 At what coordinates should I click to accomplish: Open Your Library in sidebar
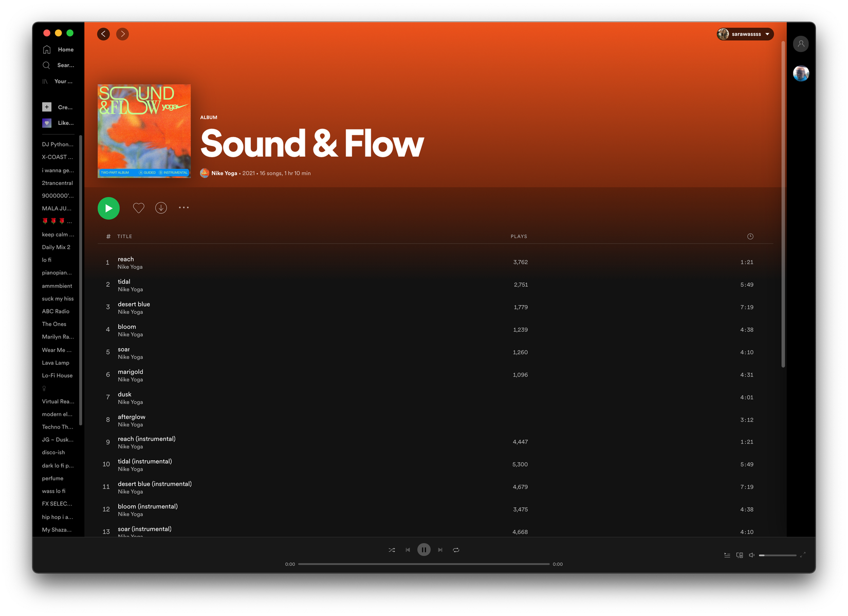point(58,81)
